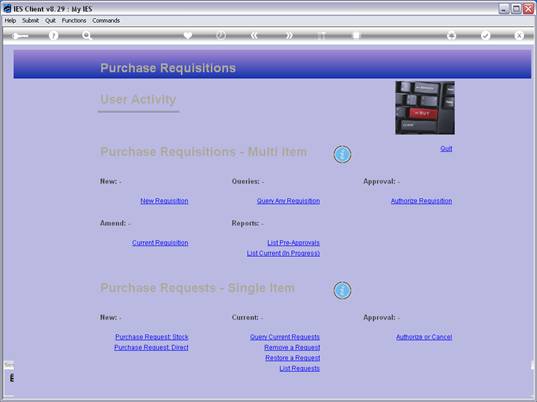This screenshot has height=402, width=537.
Task: Open the Commands menu
Action: [x=106, y=21]
